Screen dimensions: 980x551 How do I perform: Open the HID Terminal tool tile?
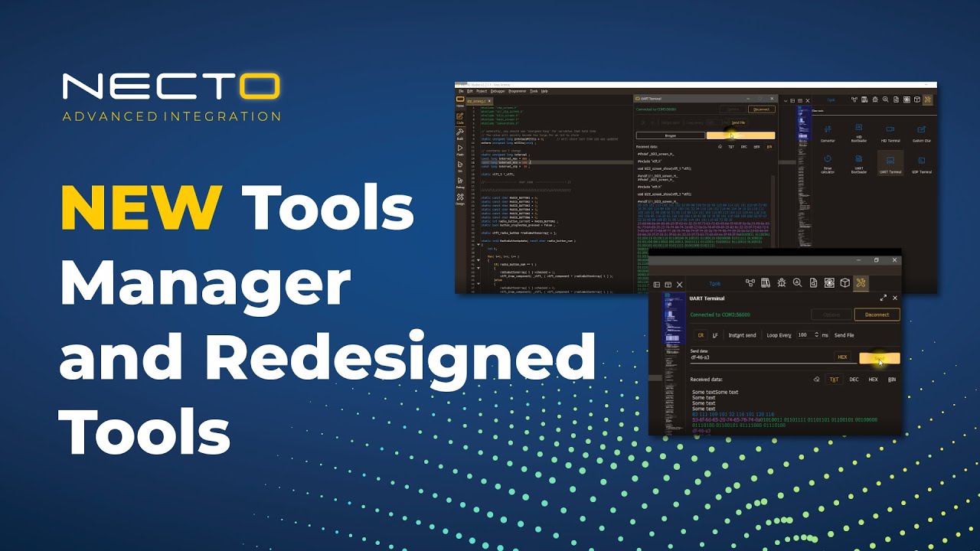pyautogui.click(x=890, y=133)
